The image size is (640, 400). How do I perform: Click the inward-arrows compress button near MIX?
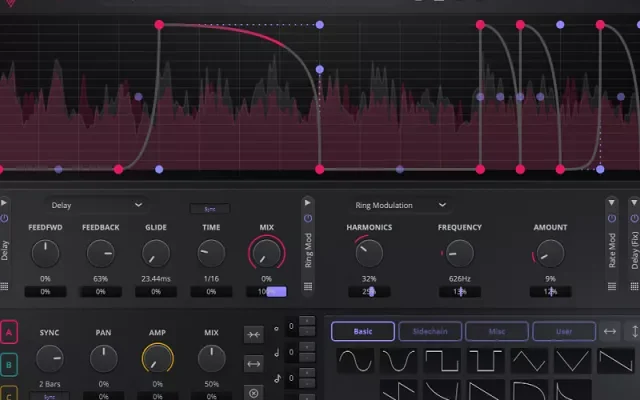[253, 334]
